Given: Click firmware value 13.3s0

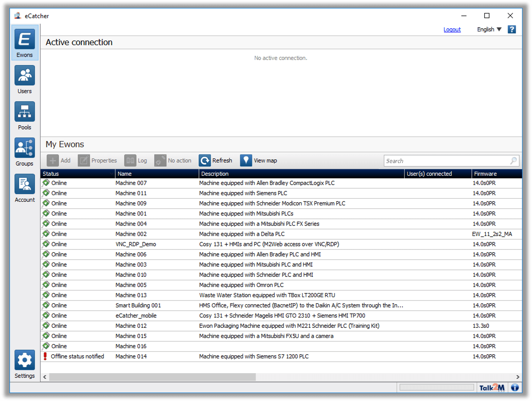Looking at the screenshot, I should (481, 326).
